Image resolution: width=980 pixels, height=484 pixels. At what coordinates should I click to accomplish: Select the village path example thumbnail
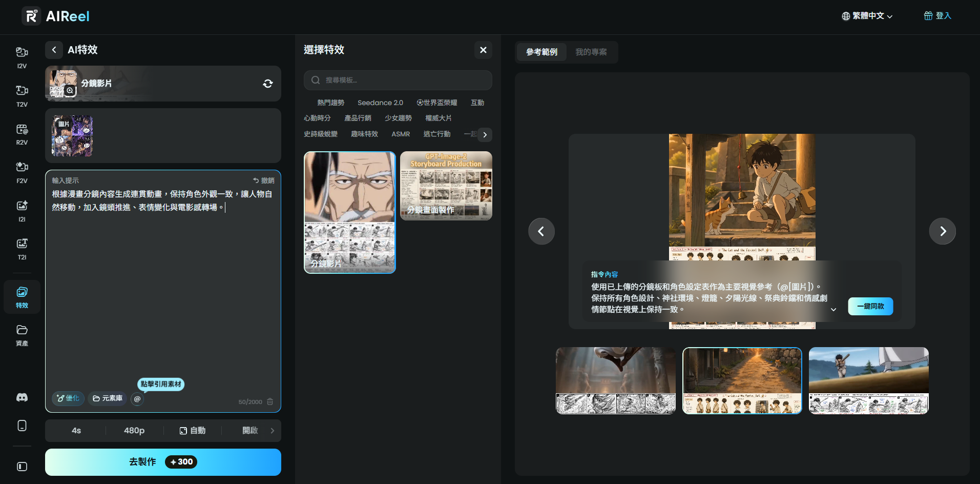coord(742,380)
